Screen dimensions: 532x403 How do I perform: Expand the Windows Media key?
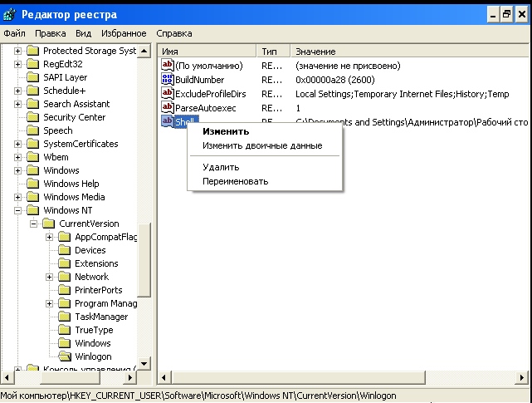click(17, 197)
